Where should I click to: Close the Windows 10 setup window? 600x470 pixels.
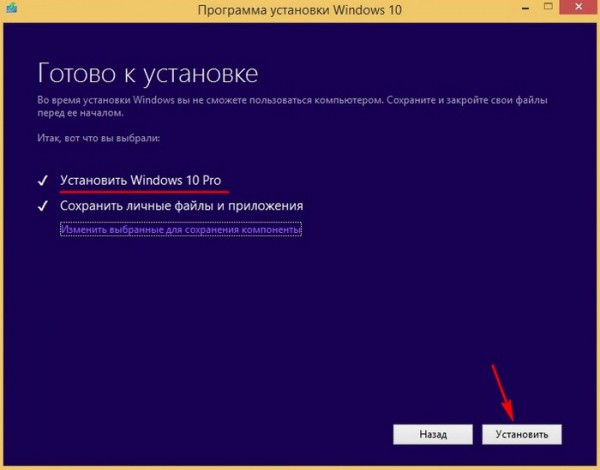tap(579, 7)
